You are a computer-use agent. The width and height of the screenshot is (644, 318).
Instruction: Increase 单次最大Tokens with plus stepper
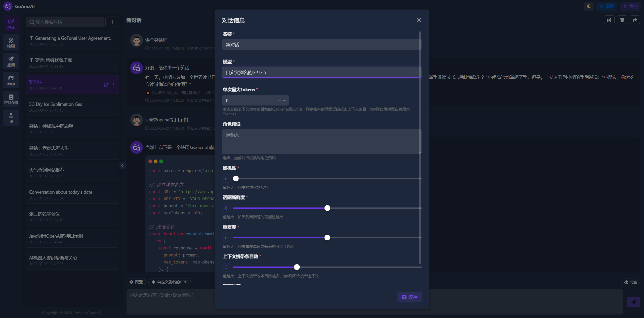[x=284, y=100]
